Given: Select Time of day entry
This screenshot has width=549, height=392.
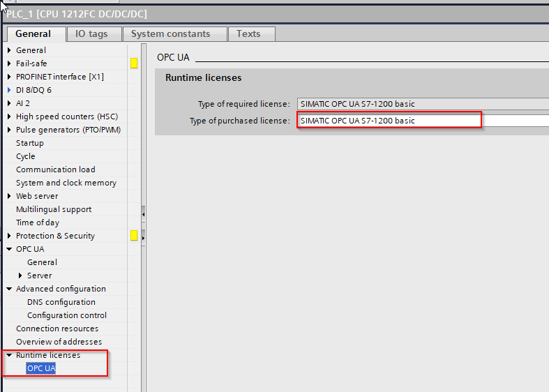Looking at the screenshot, I should (x=38, y=223).
